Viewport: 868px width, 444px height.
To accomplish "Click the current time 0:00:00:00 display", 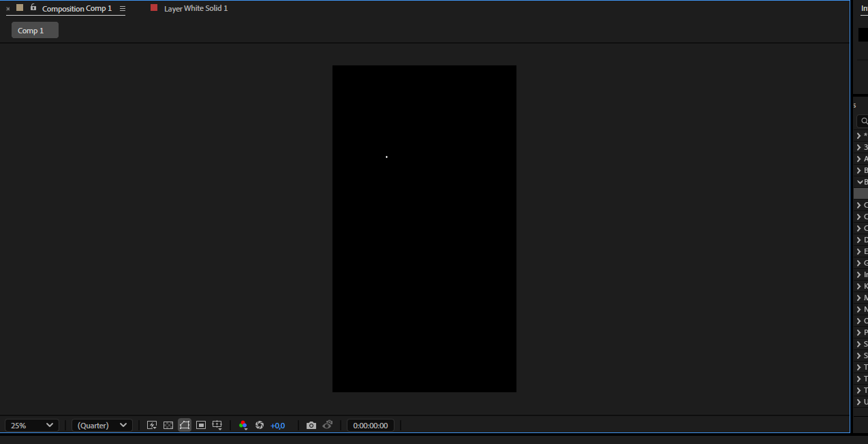I will point(371,425).
